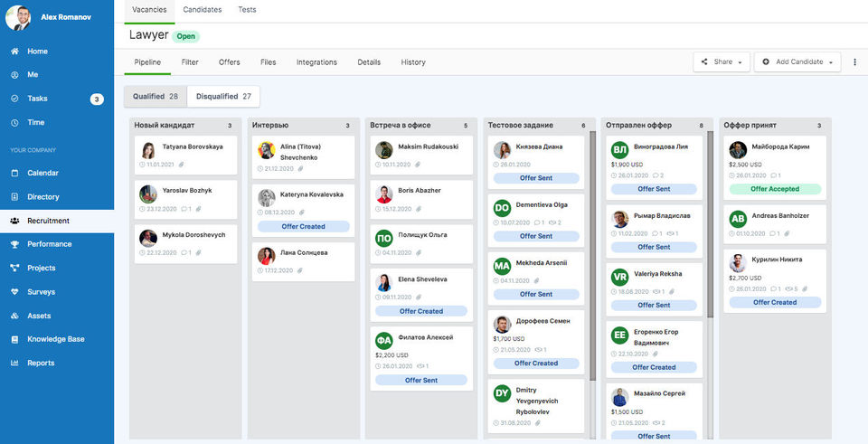Click the Me profile icon in sidebar
The image size is (868, 444).
pyautogui.click(x=15, y=75)
